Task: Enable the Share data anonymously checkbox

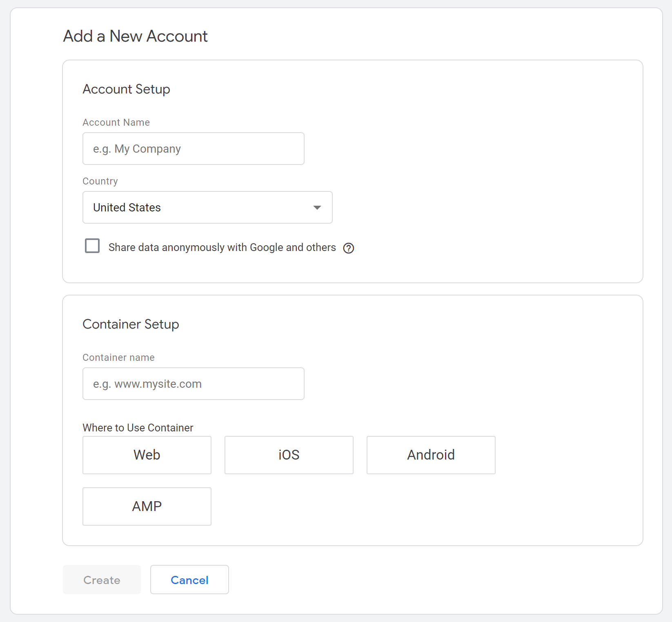Action: (92, 246)
